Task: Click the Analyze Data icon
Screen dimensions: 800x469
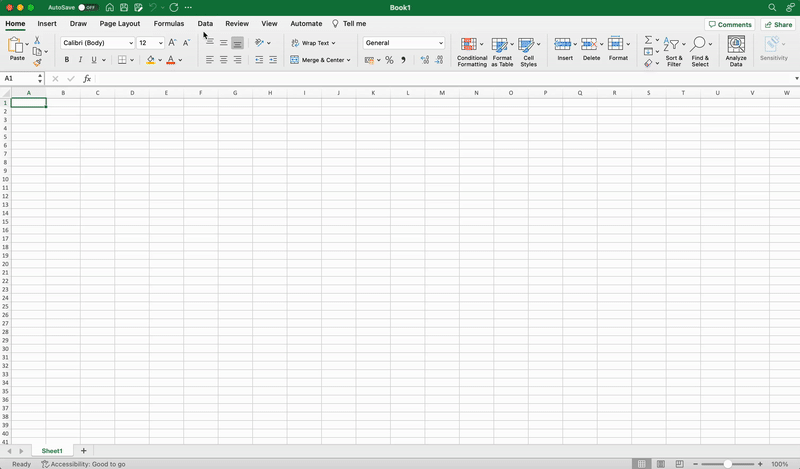Action: (736, 50)
